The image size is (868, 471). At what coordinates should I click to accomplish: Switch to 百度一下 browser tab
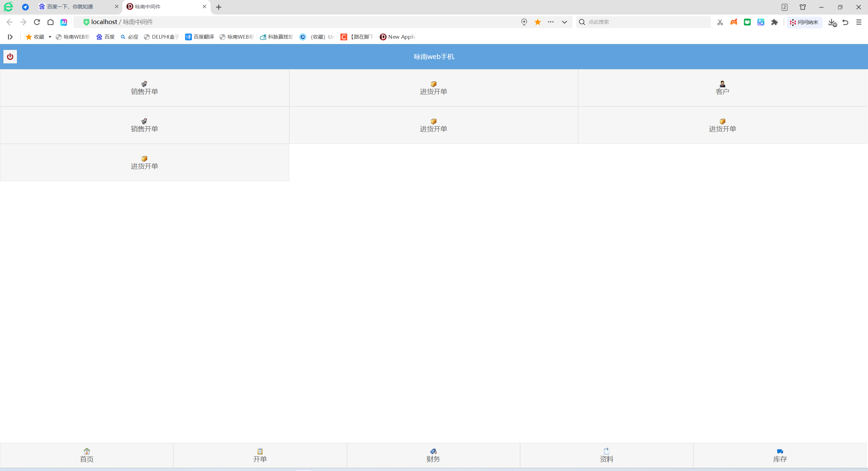(75, 7)
